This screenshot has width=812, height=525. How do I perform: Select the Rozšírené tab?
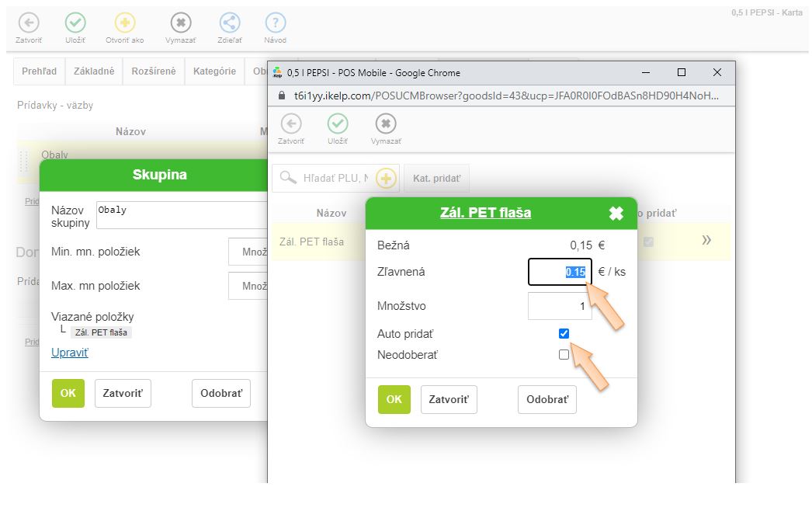tap(152, 71)
